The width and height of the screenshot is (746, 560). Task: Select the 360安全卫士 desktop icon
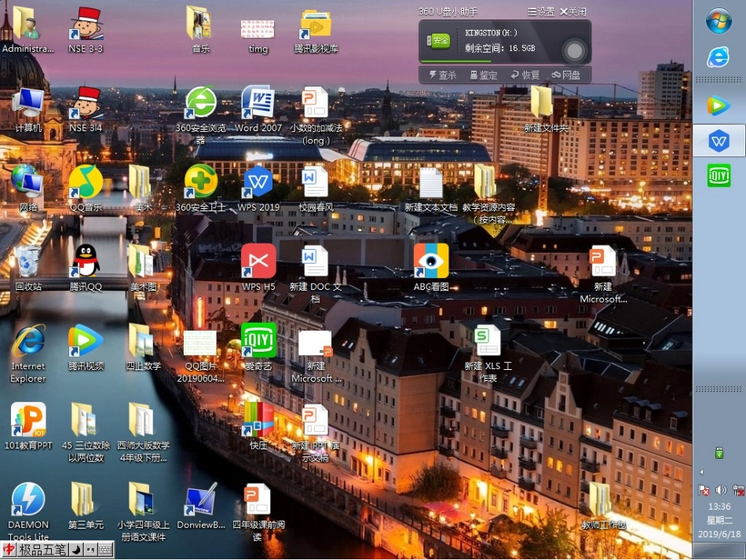(x=201, y=182)
